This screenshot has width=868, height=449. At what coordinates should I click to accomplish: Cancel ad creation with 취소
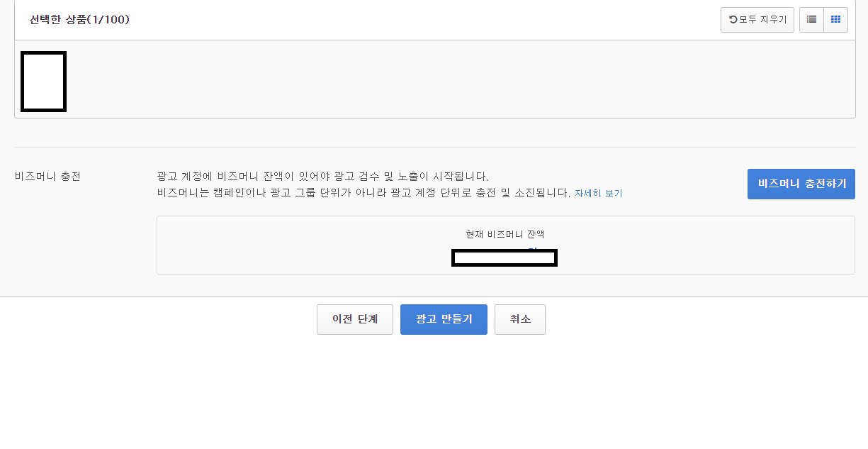click(520, 319)
